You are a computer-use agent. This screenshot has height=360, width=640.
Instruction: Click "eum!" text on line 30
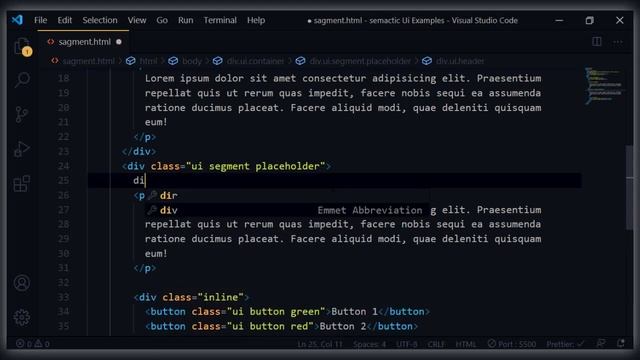tap(156, 253)
